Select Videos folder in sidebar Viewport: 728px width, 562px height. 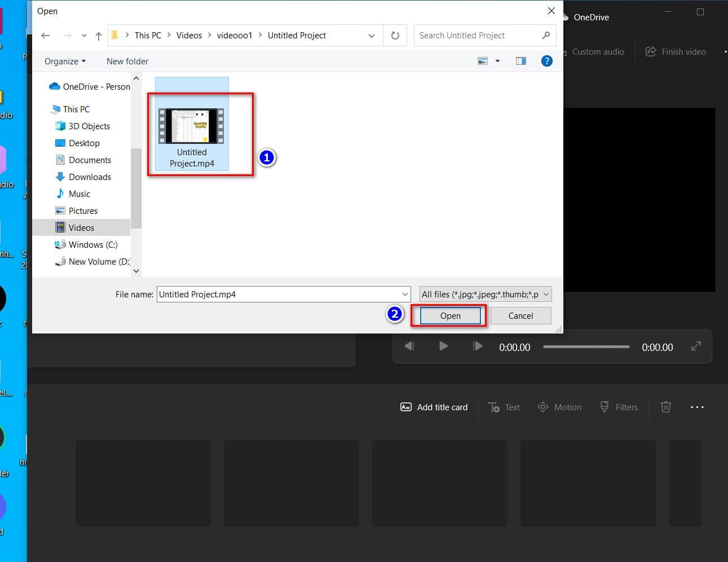82,227
